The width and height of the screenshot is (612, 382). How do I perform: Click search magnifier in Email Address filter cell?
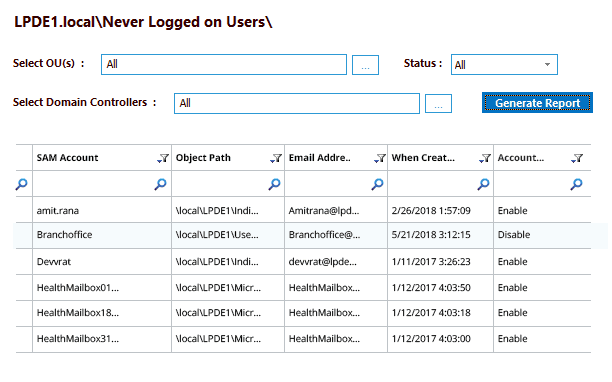click(x=377, y=184)
